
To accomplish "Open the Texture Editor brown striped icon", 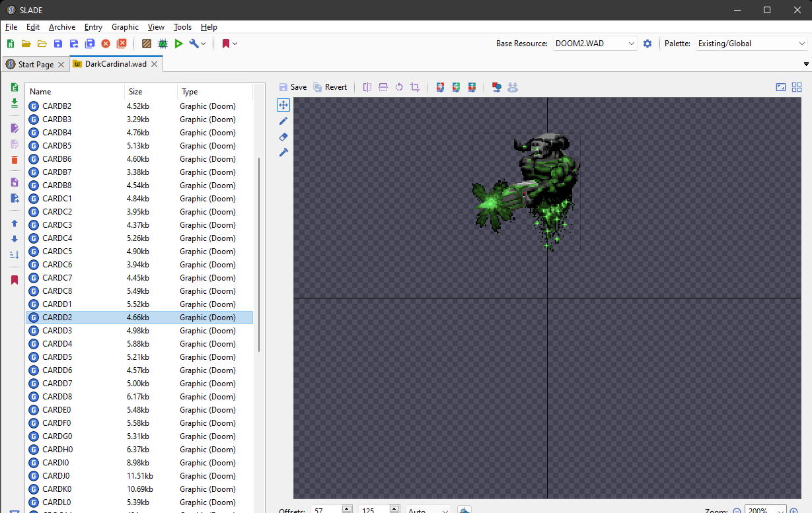I will 147,44.
